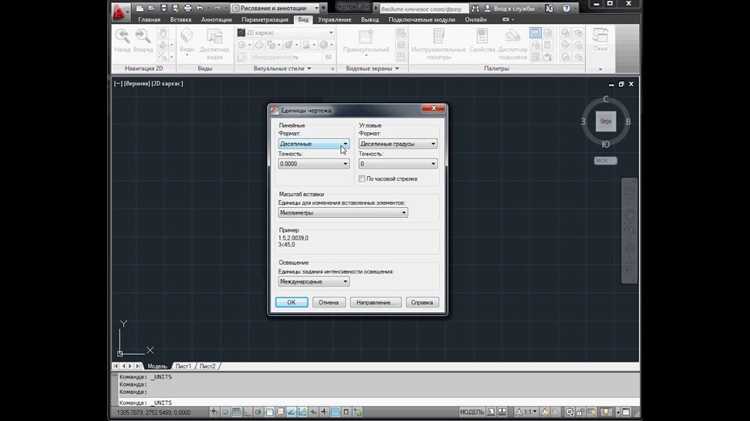The height and width of the screenshot is (421, 750).
Task: Open the angular format dropdown Десятичные градусы
Action: [x=398, y=144]
